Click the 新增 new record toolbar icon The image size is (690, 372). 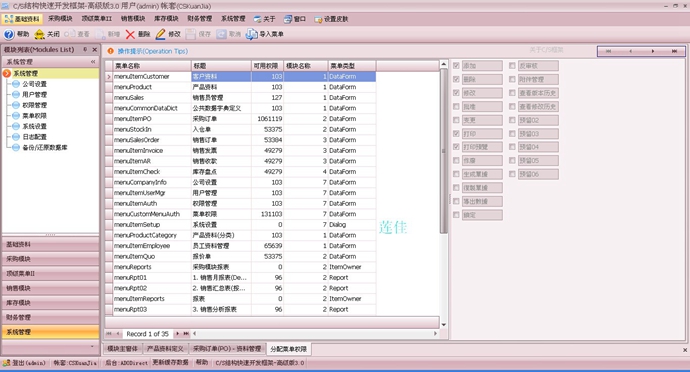click(101, 34)
